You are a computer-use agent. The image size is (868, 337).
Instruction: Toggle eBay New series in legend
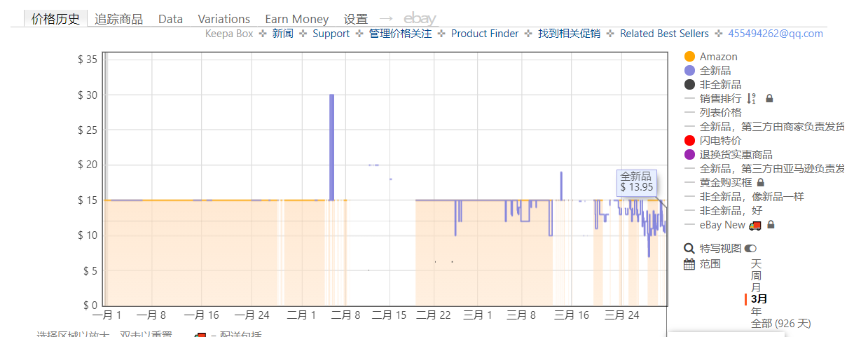coord(722,225)
